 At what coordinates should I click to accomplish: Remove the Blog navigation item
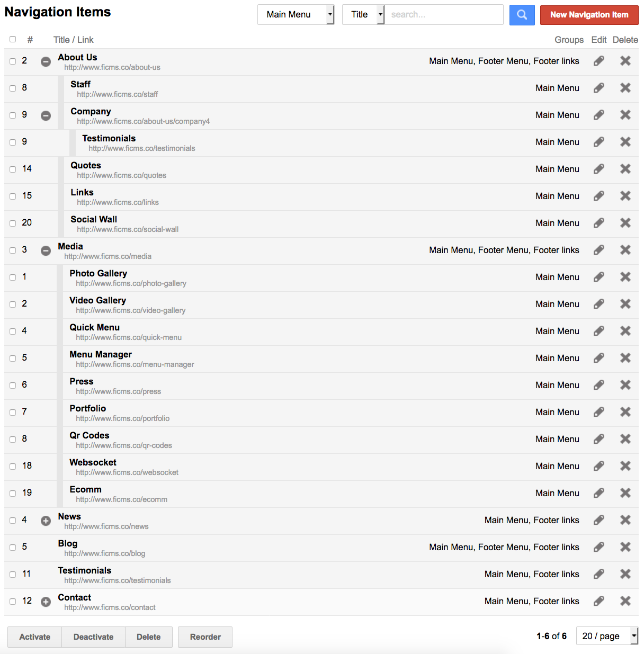point(625,547)
